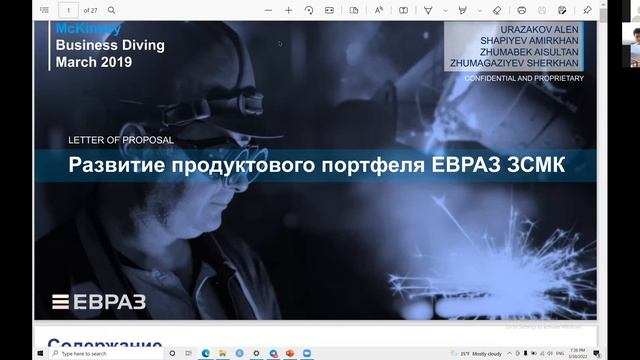Click the Business Diving heading

pos(110,45)
